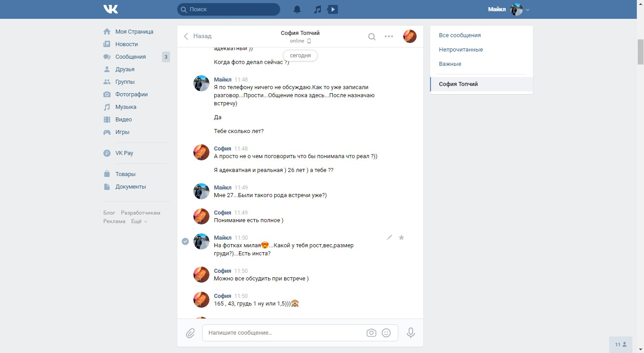Viewport: 644px width, 353px height.
Task: Open Товары section
Action: (x=125, y=174)
